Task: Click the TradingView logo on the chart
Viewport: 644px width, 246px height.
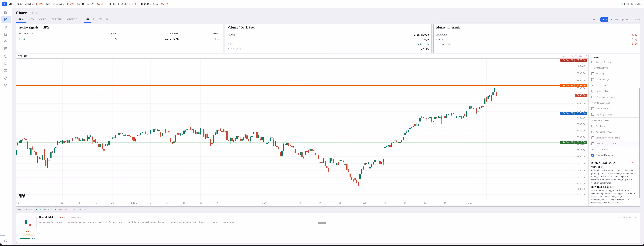Action: (22, 196)
